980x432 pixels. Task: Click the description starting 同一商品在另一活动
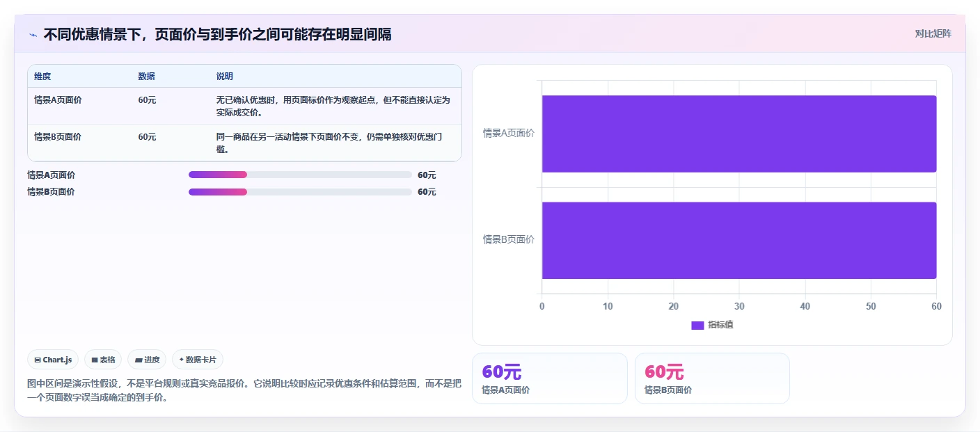pyautogui.click(x=329, y=143)
